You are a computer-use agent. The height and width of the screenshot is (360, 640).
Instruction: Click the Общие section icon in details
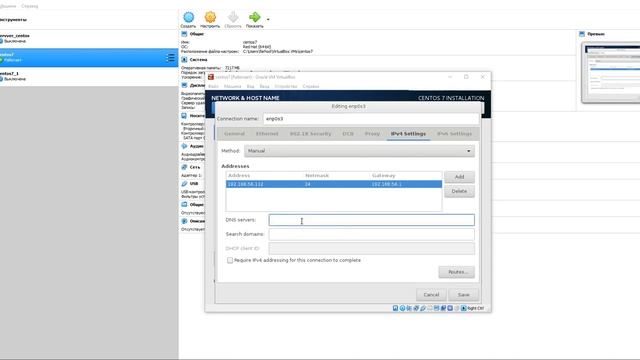[x=184, y=34]
